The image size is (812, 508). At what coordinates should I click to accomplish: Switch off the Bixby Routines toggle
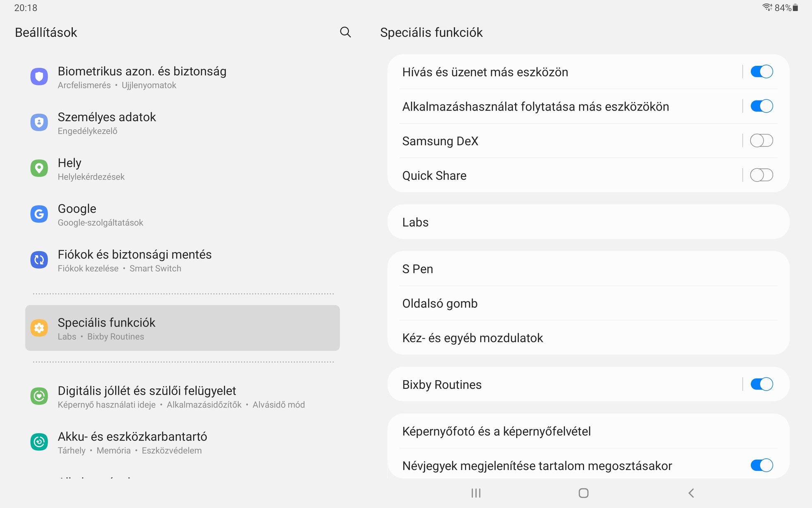pyautogui.click(x=762, y=384)
